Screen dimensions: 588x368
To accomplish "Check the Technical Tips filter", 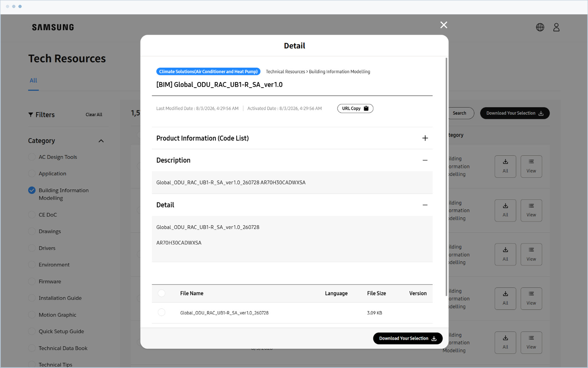I will pos(32,364).
